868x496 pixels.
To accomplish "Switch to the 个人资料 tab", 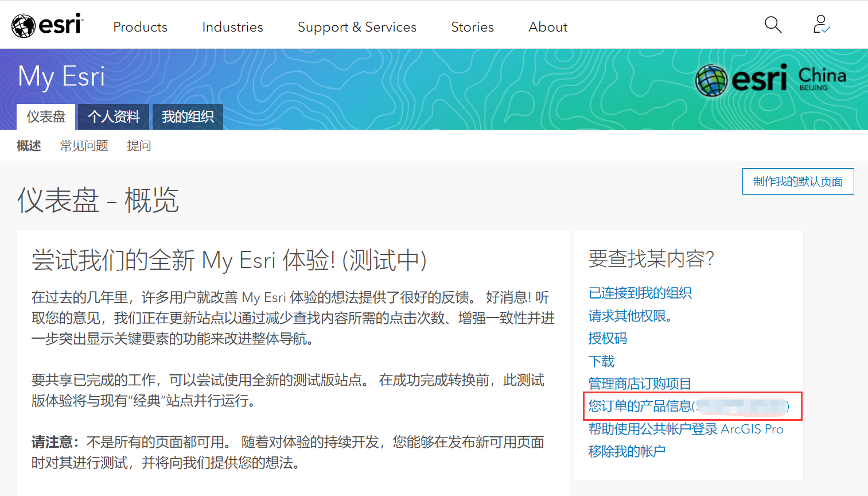I will click(112, 117).
